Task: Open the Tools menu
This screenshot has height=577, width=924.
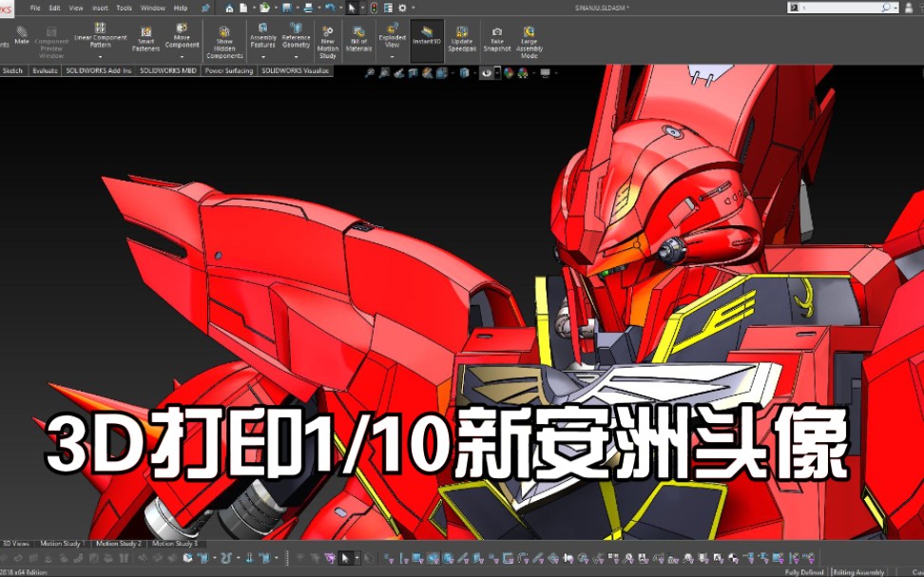Action: tap(125, 9)
